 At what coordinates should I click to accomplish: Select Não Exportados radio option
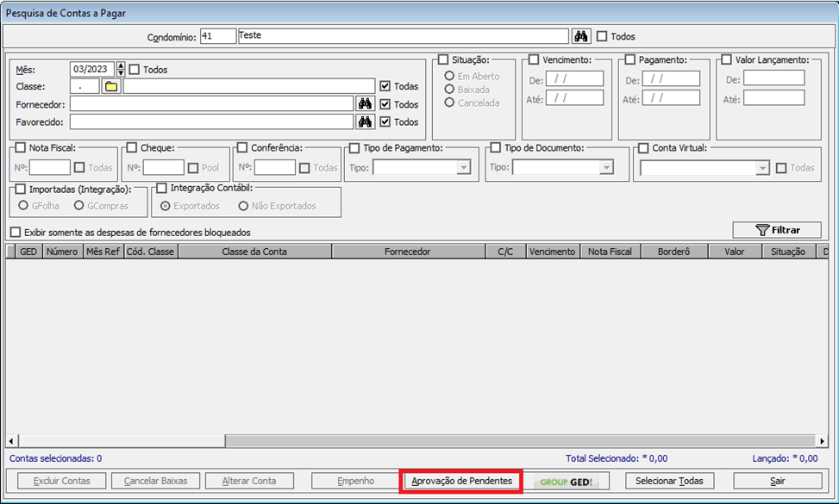(243, 206)
